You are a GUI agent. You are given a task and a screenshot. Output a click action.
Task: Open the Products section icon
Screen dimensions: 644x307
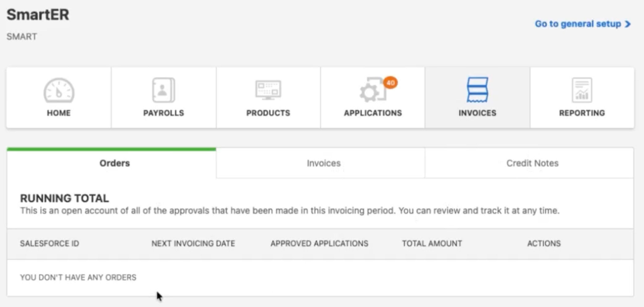[268, 90]
